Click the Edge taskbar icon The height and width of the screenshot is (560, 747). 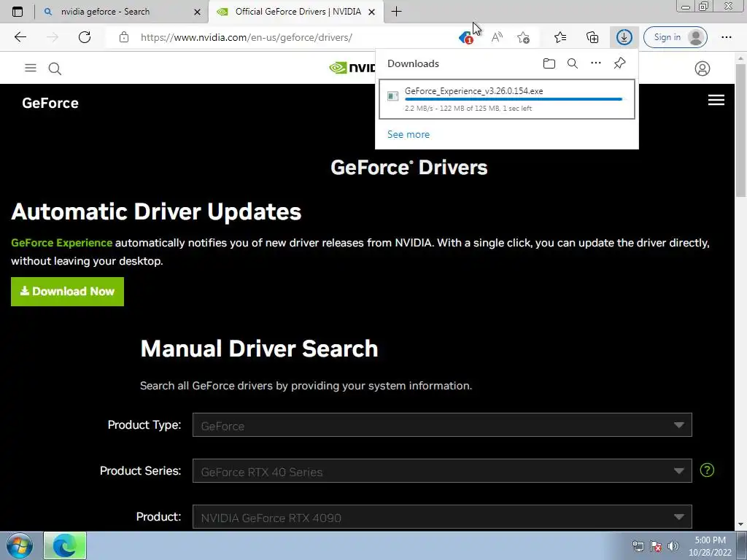(65, 545)
